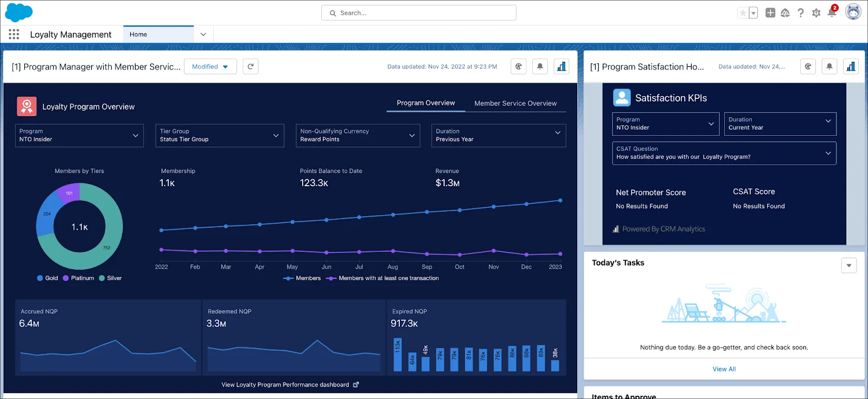The image size is (868, 399).
Task: Click the 113K bar in Expired NQP chart
Action: [x=398, y=354]
